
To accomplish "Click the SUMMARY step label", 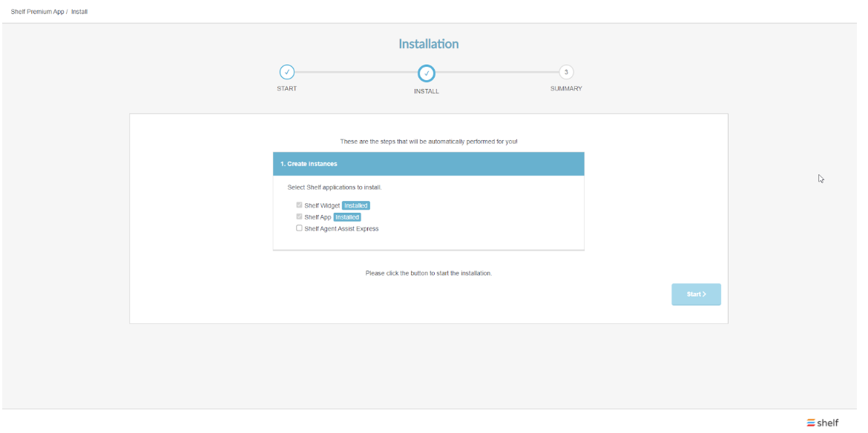I will coord(566,88).
